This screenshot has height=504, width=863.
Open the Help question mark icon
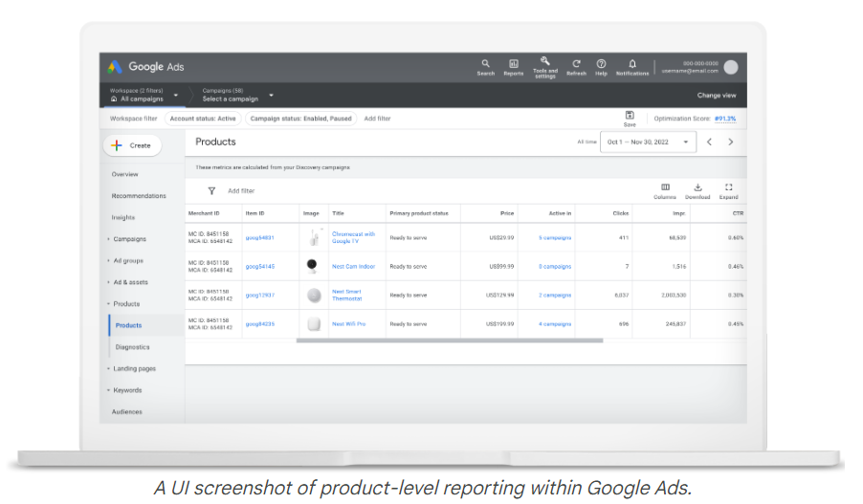tap(601, 63)
